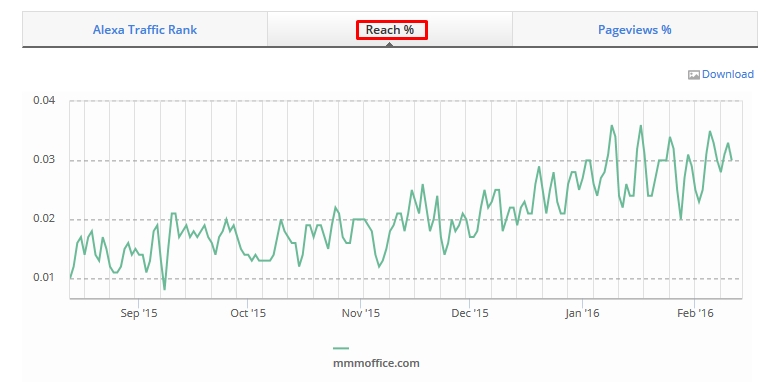This screenshot has height=382, width=768.
Task: Click the 0.01 y-axis value
Action: [44, 278]
